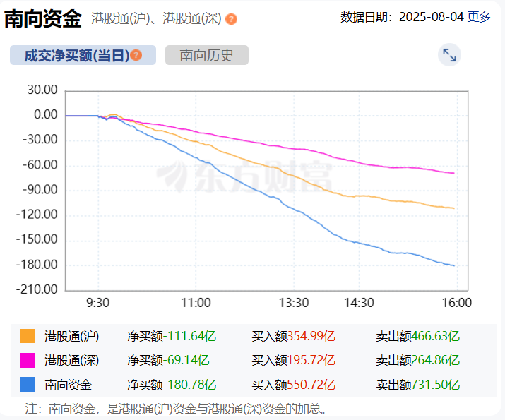
Task: Open the 更多 link
Action: point(479,17)
